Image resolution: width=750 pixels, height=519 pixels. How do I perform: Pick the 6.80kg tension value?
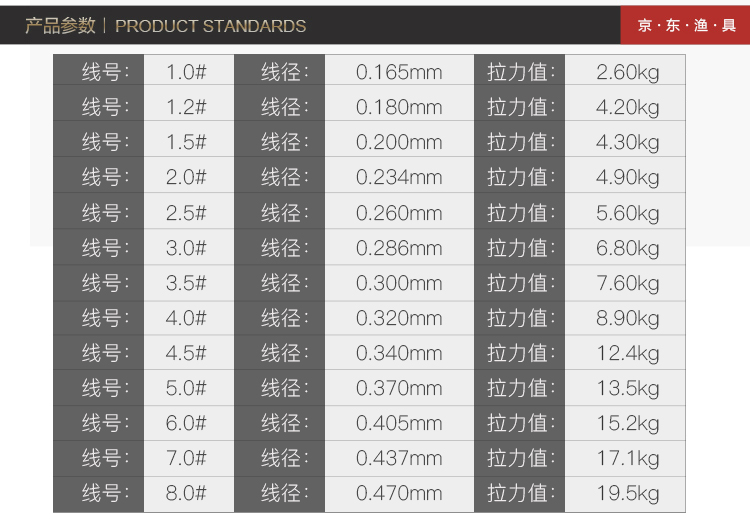point(628,249)
